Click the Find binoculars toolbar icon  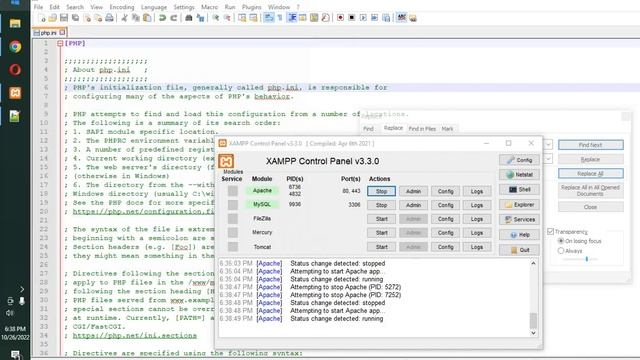point(189,18)
